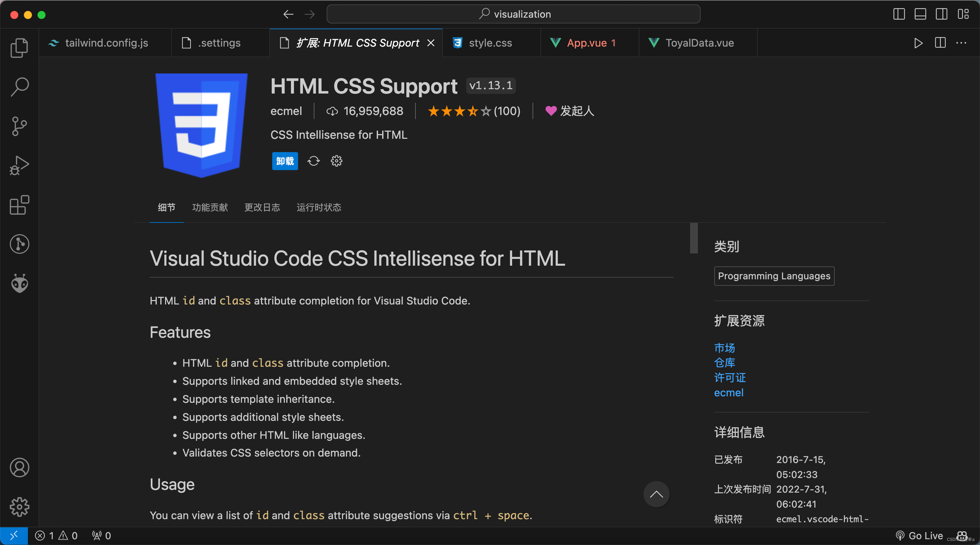The image size is (980, 545).
Task: Click the Run play button in editor toolbar
Action: [x=918, y=43]
